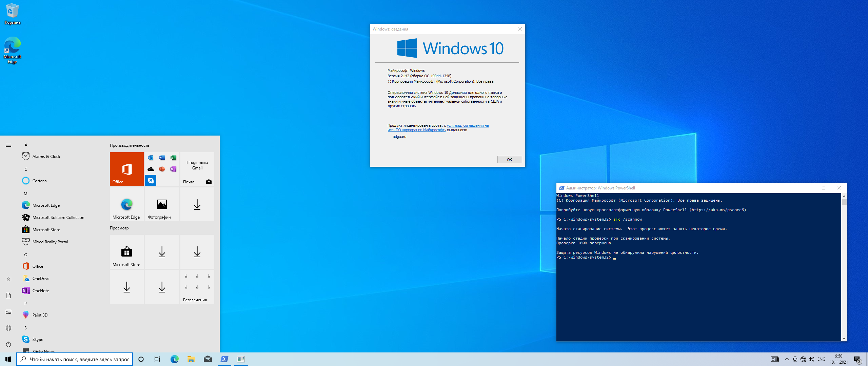Open Documents icon in Start sidebar
Screen dimensions: 868x366
8,296
